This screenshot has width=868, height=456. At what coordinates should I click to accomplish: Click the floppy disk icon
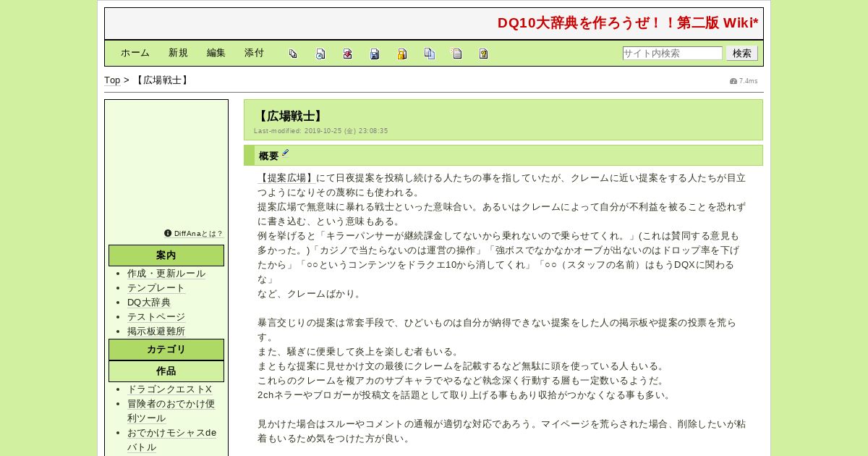pos(375,54)
